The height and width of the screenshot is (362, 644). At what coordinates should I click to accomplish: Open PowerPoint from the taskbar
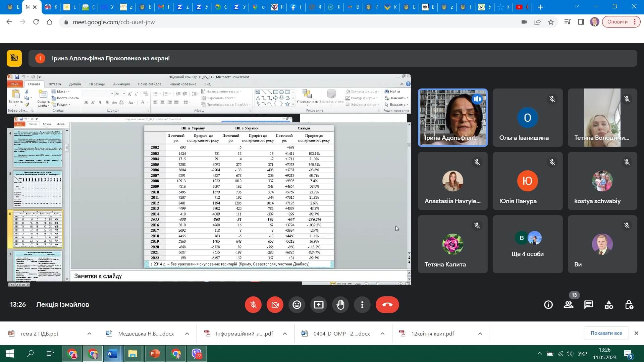(155, 354)
